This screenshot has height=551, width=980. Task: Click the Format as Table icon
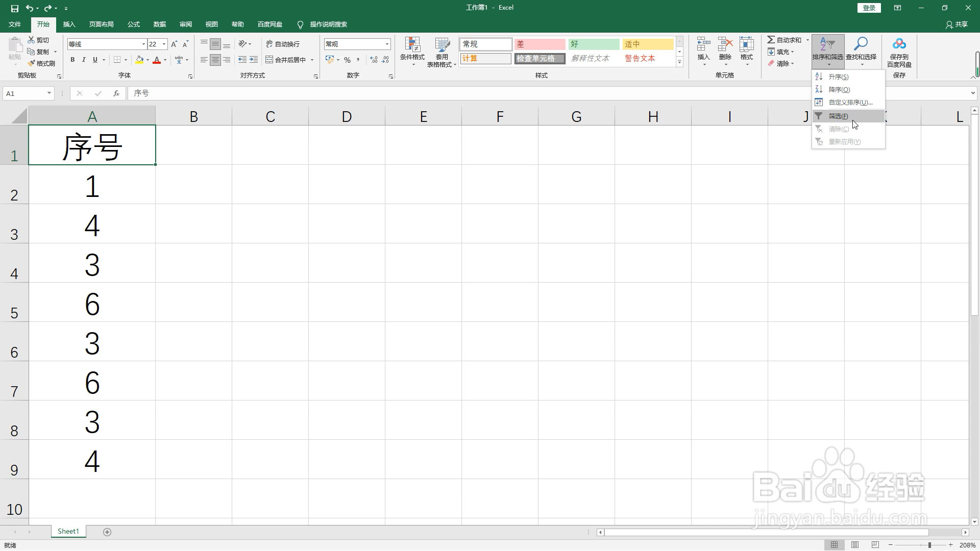pos(442,45)
